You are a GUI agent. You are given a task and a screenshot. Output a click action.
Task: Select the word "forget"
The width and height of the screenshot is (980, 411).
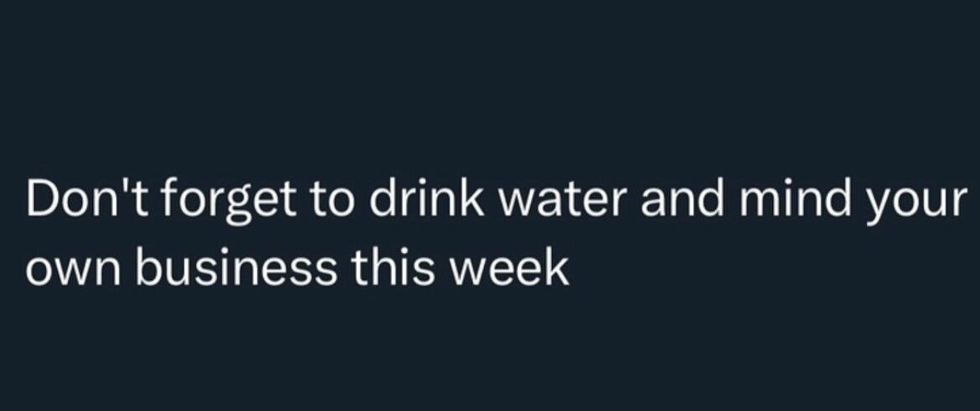pos(228,203)
